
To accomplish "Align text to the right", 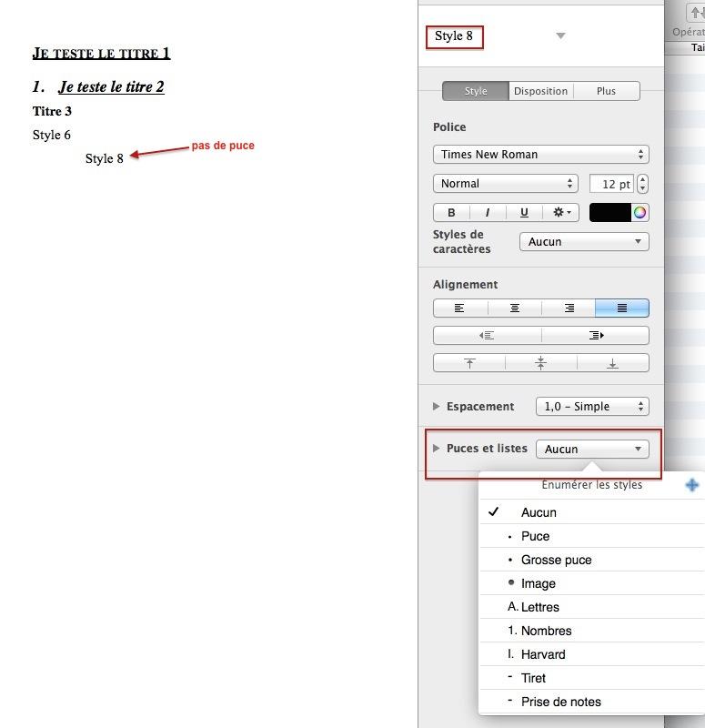I will [x=569, y=308].
